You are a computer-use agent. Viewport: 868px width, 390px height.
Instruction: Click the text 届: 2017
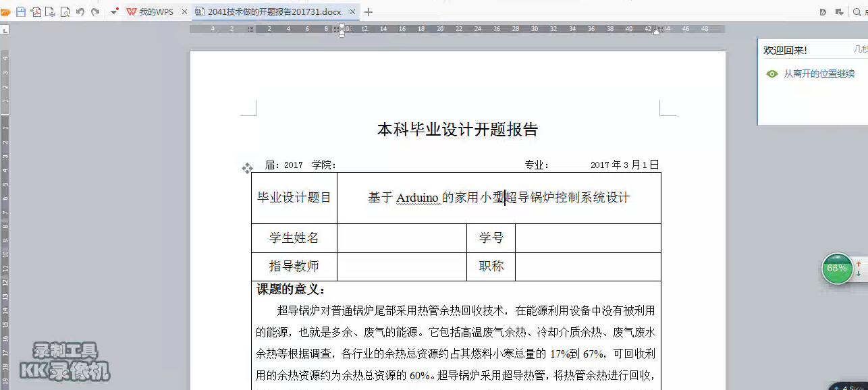click(284, 165)
